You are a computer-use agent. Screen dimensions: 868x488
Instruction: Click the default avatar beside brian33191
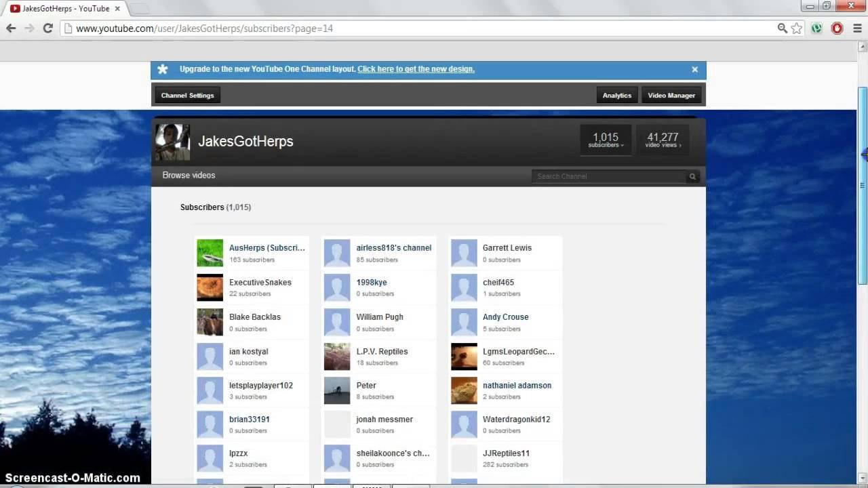coord(210,424)
